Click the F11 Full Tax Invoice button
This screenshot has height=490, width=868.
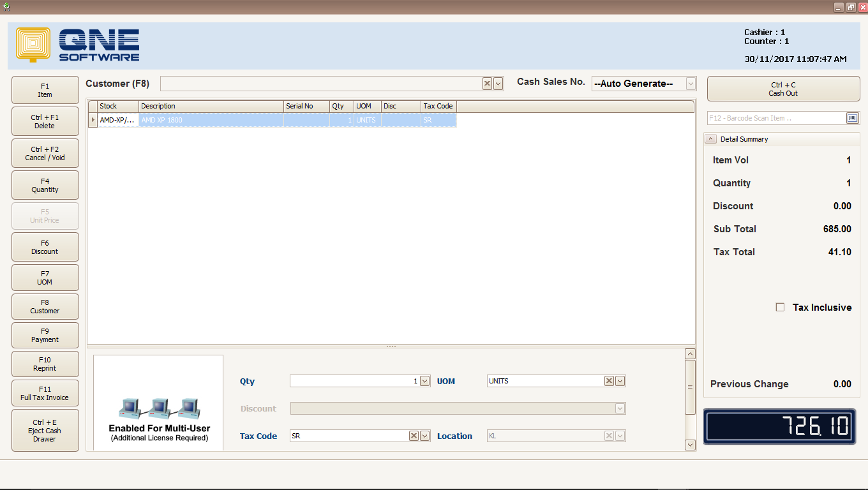pos(45,393)
